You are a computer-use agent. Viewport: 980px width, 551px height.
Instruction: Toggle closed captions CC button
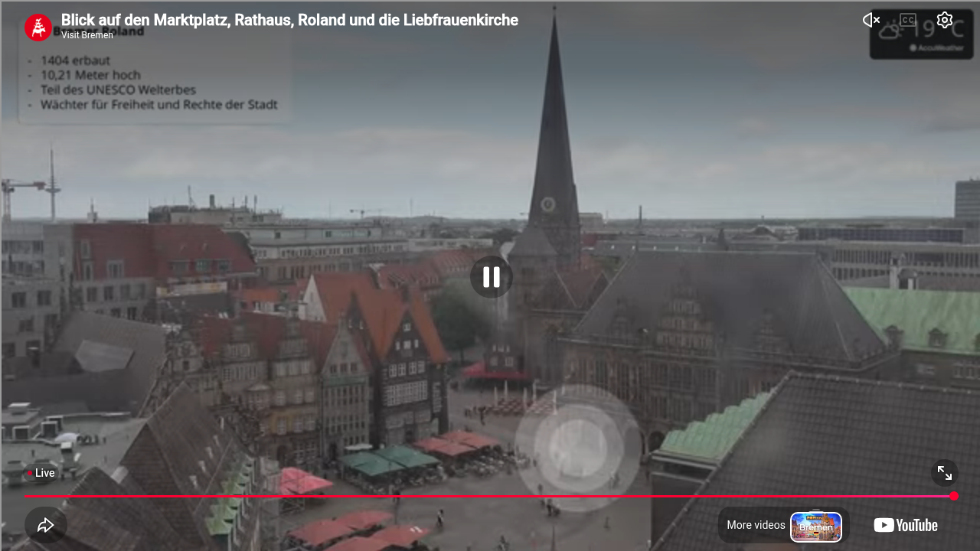click(908, 20)
